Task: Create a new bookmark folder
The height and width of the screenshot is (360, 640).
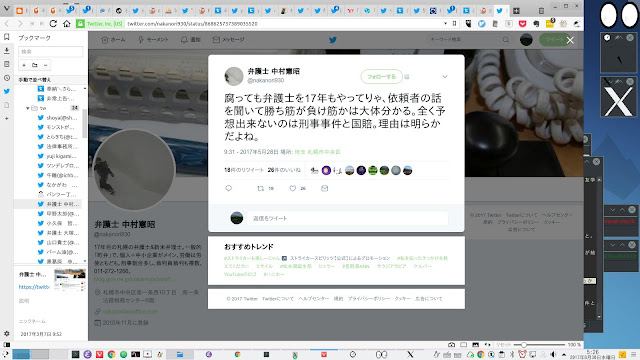Action: (x=35, y=65)
